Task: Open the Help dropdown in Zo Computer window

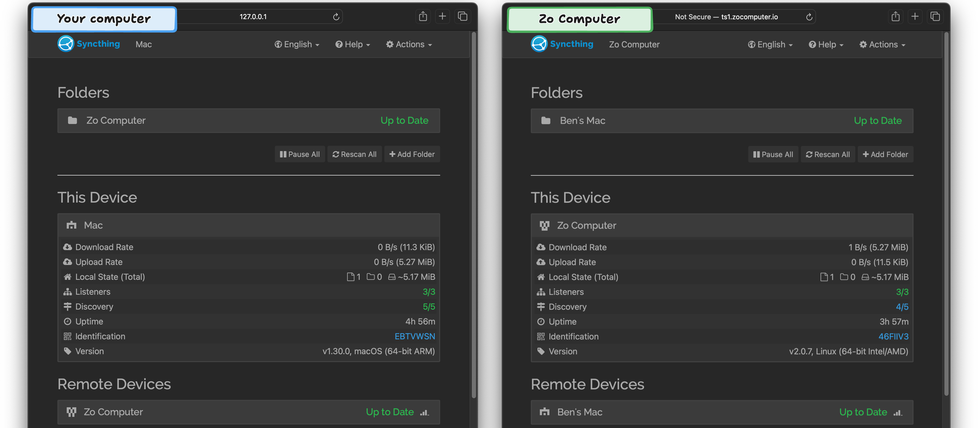Action: pyautogui.click(x=826, y=44)
